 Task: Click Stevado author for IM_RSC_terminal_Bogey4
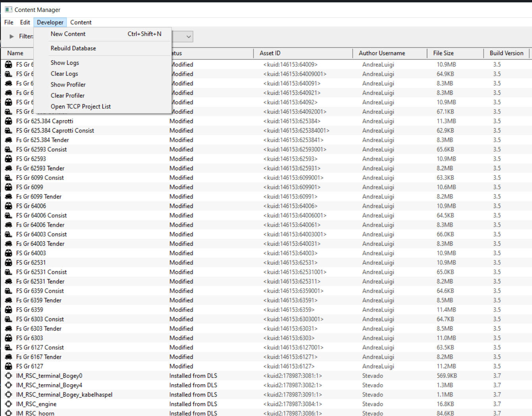373,385
